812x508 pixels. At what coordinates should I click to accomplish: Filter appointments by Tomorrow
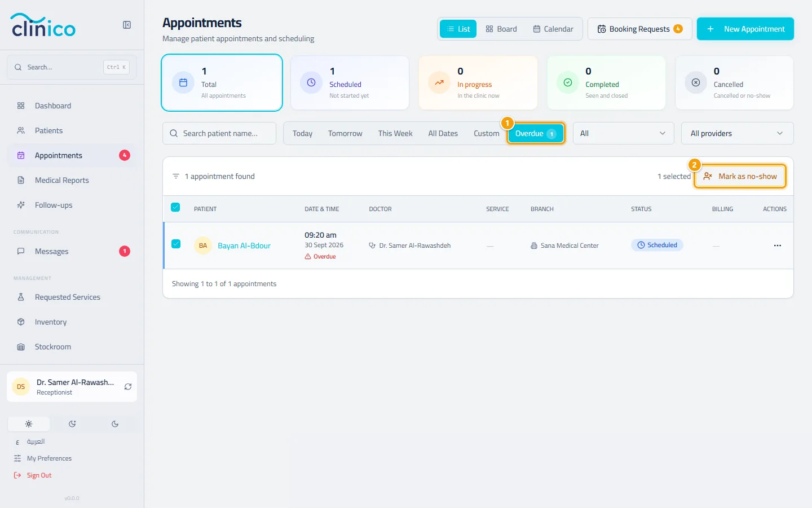coord(345,133)
